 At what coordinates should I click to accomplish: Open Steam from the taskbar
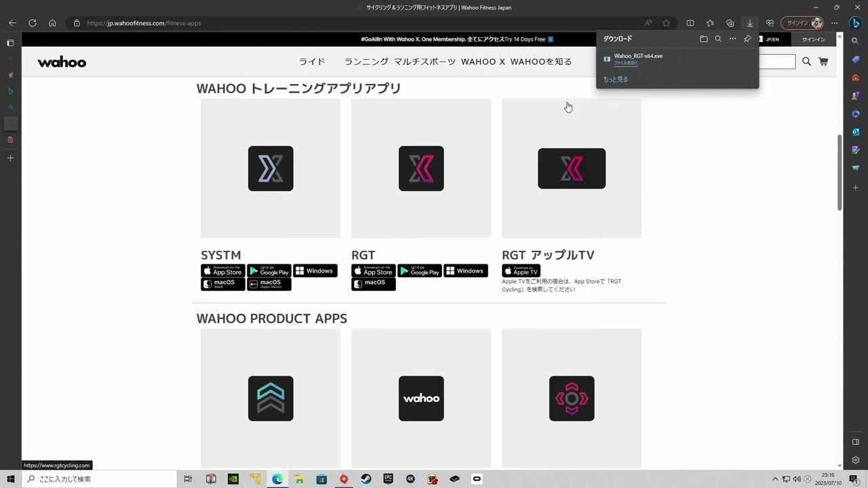pyautogui.click(x=366, y=479)
